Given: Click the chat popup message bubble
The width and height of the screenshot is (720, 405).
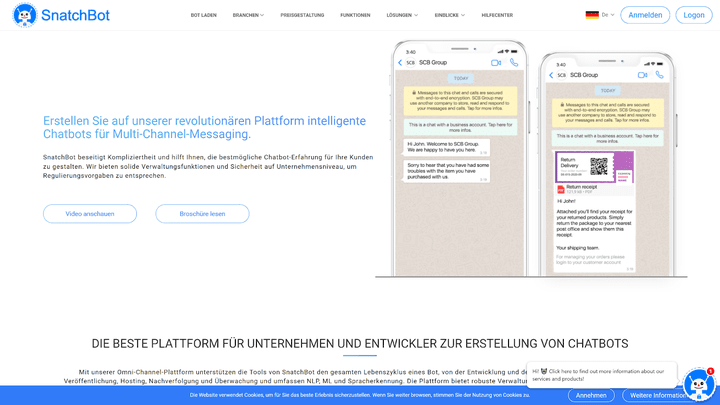Looking at the screenshot, I should (x=602, y=375).
